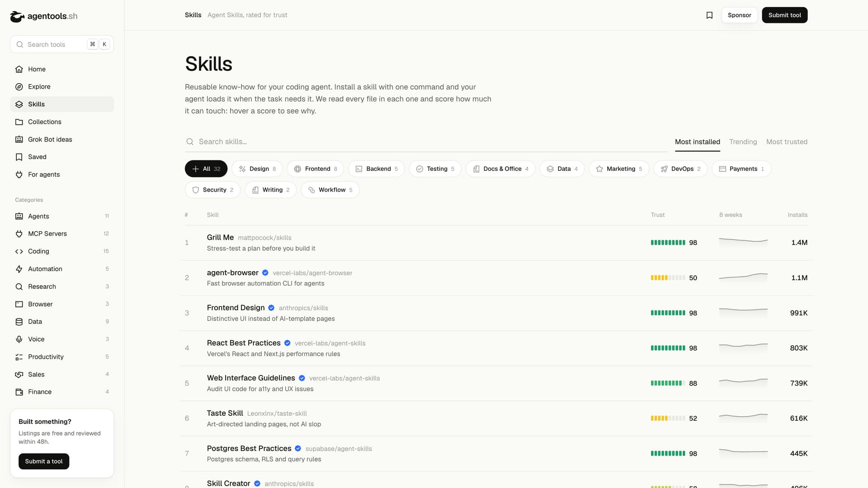The image size is (868, 488).
Task: Click the Saved bookmark icon in the sidebar
Action: [x=19, y=157]
